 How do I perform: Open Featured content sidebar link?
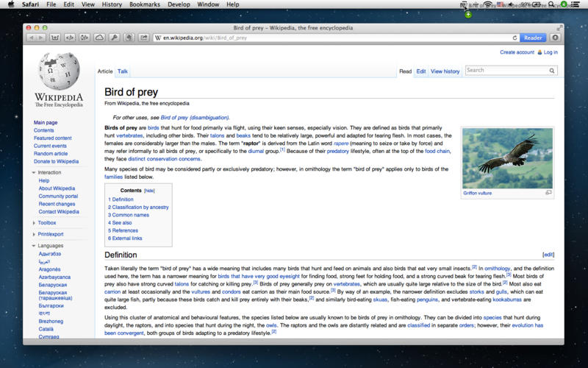coord(52,138)
